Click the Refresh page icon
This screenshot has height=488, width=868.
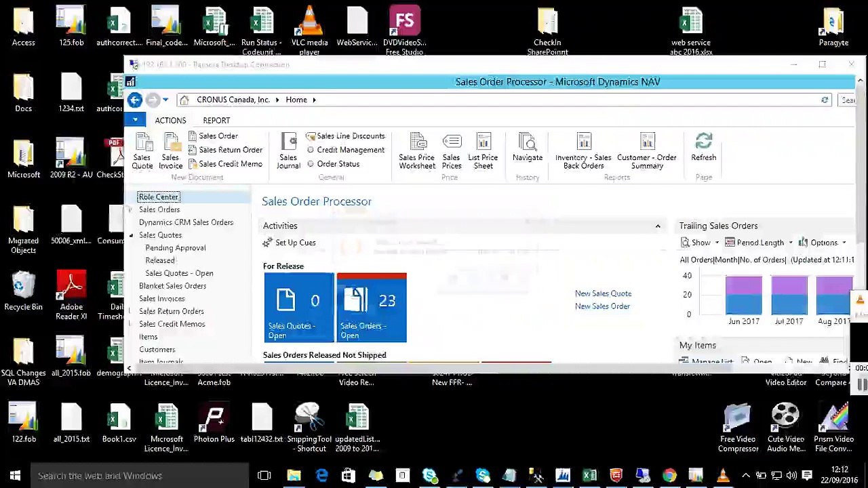click(x=703, y=148)
